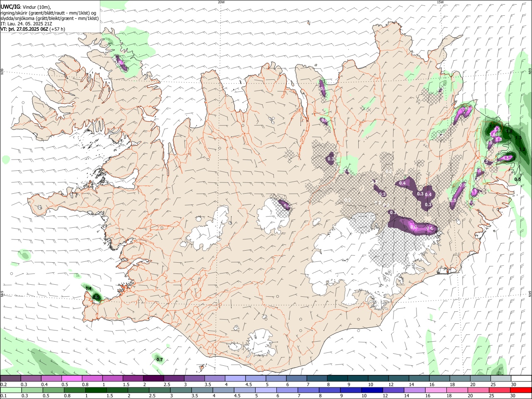The height and width of the screenshot is (399, 532).
Task: Click the '(+57 h)' forecast offset text
Action: (x=57, y=29)
